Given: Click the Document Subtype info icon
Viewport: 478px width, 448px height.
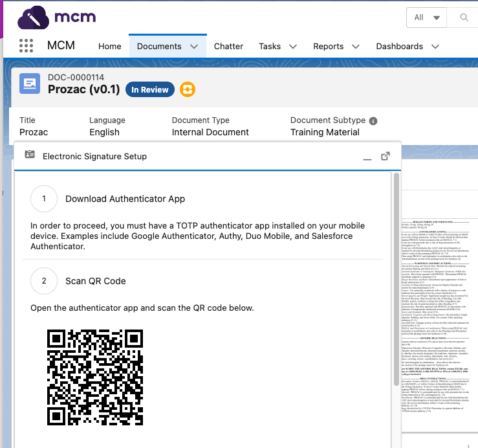Looking at the screenshot, I should pyautogui.click(x=373, y=120).
